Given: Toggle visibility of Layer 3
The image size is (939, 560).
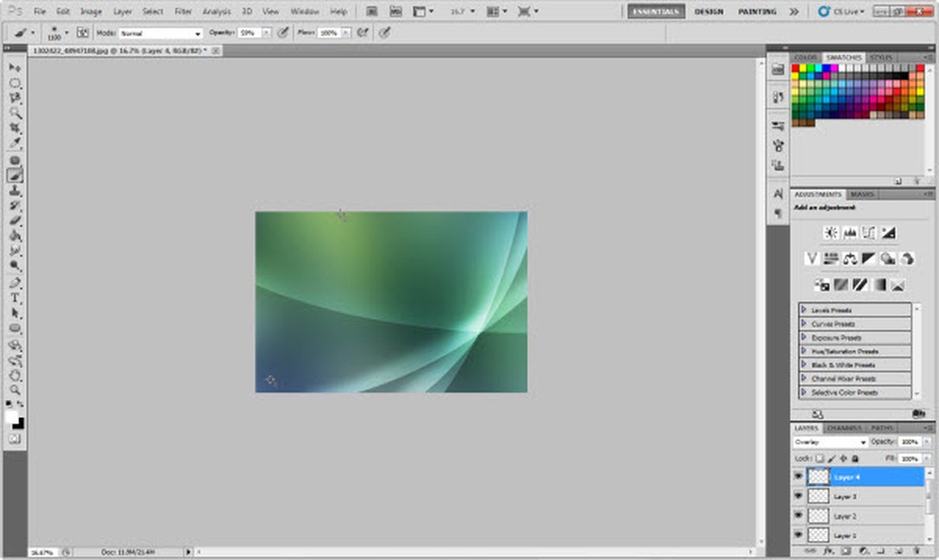Looking at the screenshot, I should tap(799, 497).
